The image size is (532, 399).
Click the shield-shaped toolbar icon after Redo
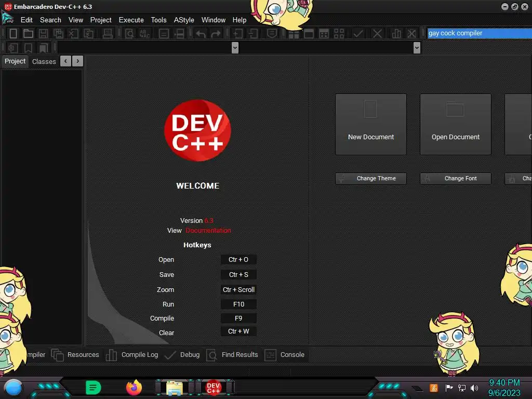(x=272, y=33)
